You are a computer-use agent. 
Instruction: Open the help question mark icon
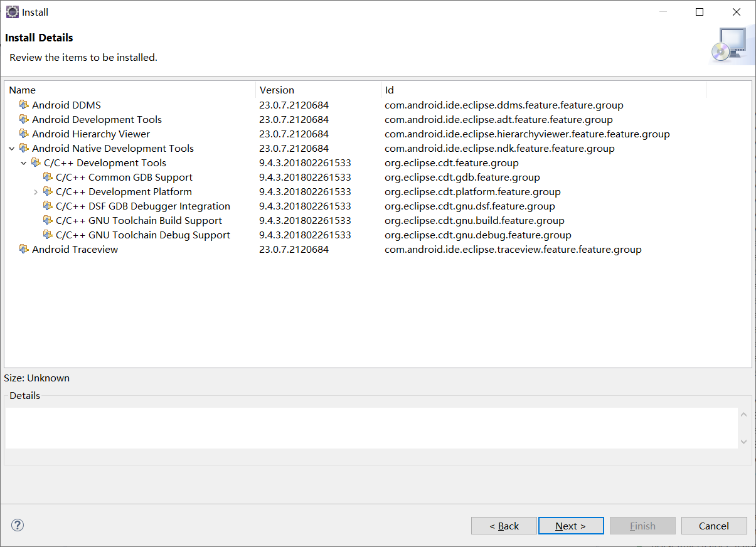pos(18,525)
